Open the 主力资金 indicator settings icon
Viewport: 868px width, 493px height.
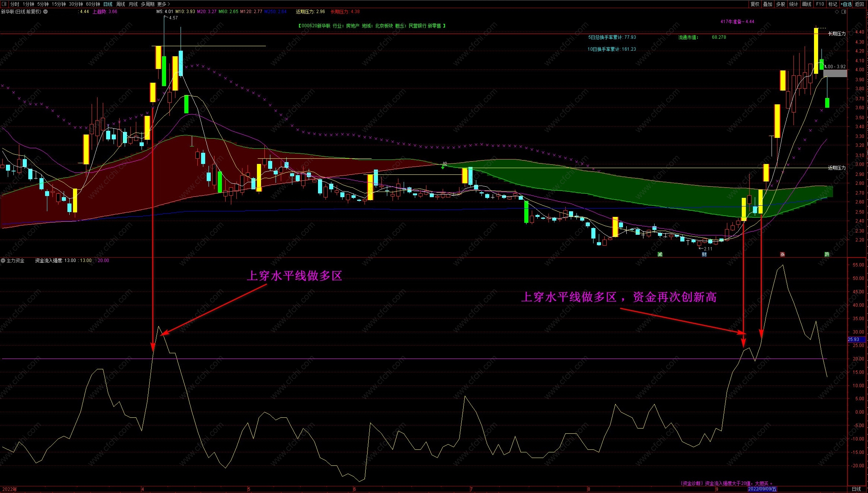click(x=3, y=260)
